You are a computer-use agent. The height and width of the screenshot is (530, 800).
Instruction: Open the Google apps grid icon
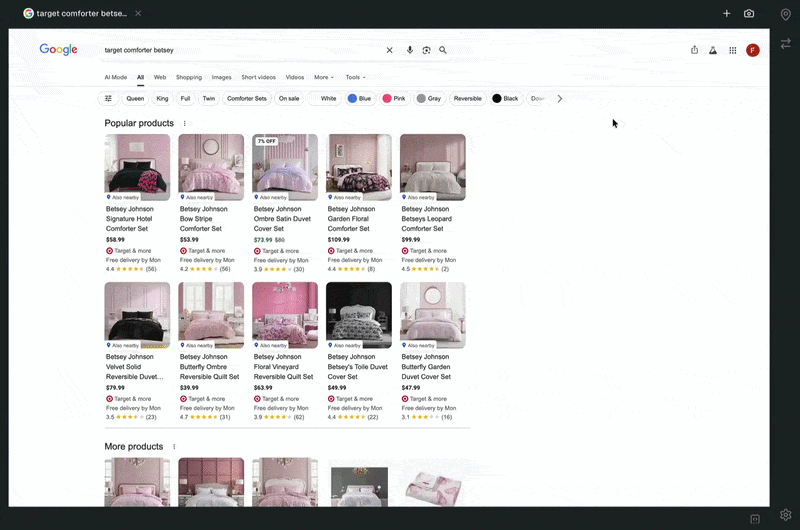tap(733, 50)
